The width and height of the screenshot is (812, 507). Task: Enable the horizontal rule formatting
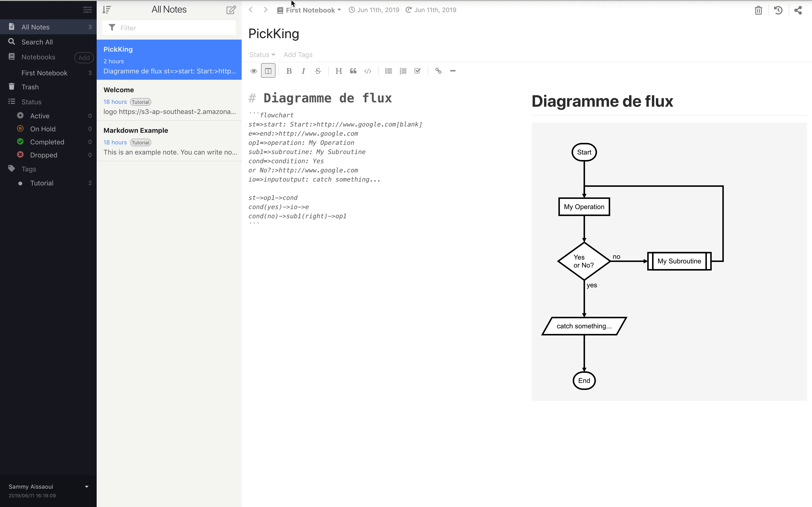[x=453, y=71]
